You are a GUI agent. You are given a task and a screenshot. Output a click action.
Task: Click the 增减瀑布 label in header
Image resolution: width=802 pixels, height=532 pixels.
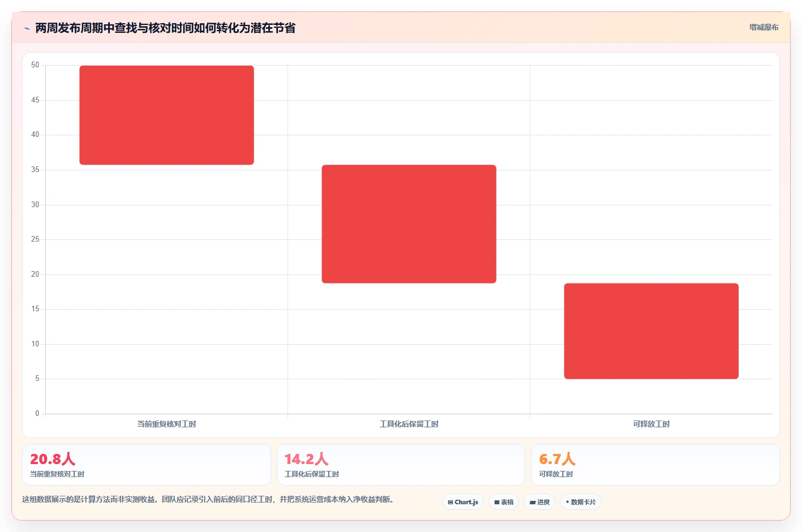[764, 27]
